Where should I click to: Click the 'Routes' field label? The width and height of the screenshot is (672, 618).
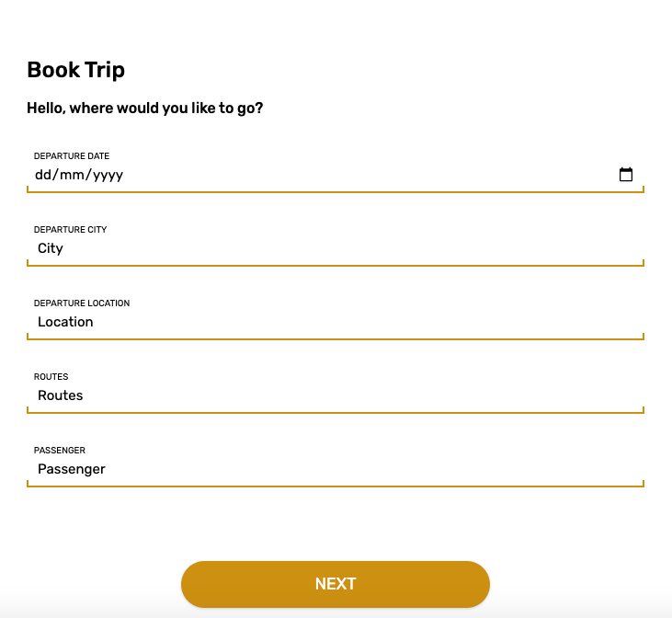51,377
